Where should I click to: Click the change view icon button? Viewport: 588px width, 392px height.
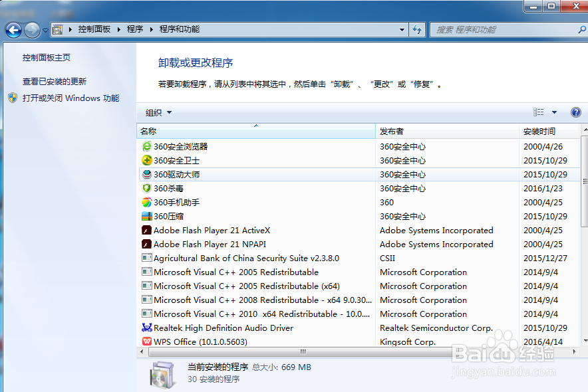tap(539, 112)
